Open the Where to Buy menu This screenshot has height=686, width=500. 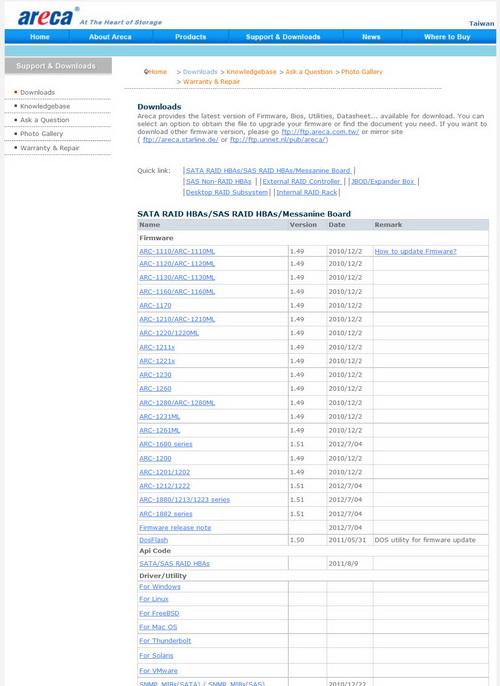coord(447,37)
